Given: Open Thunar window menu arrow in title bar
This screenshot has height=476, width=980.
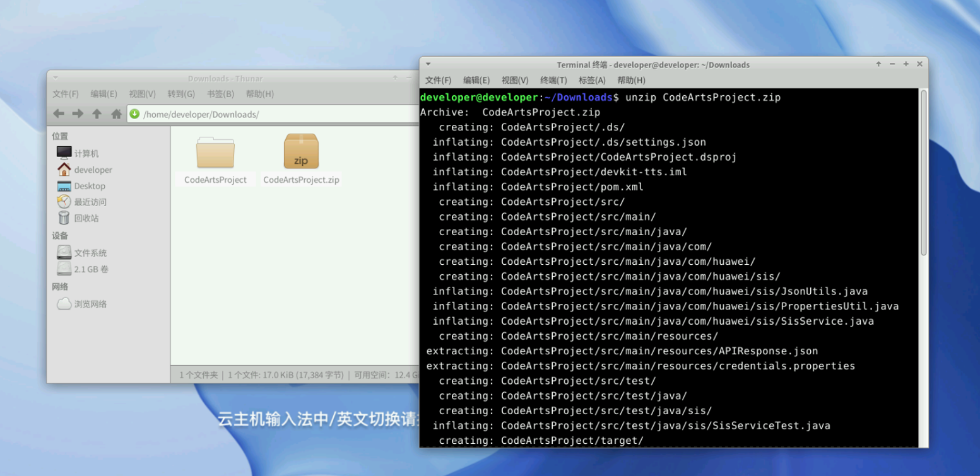Looking at the screenshot, I should pyautogui.click(x=56, y=78).
